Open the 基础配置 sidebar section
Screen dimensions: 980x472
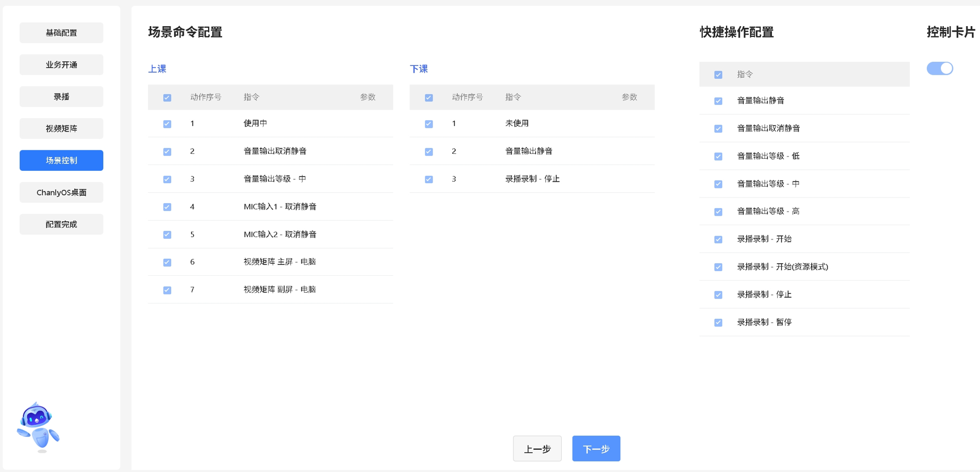click(x=61, y=33)
